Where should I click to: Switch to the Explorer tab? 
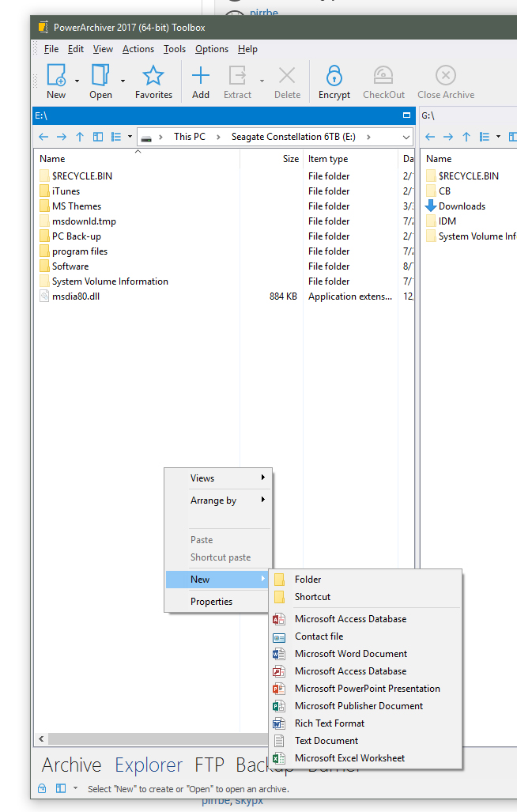pos(149,765)
